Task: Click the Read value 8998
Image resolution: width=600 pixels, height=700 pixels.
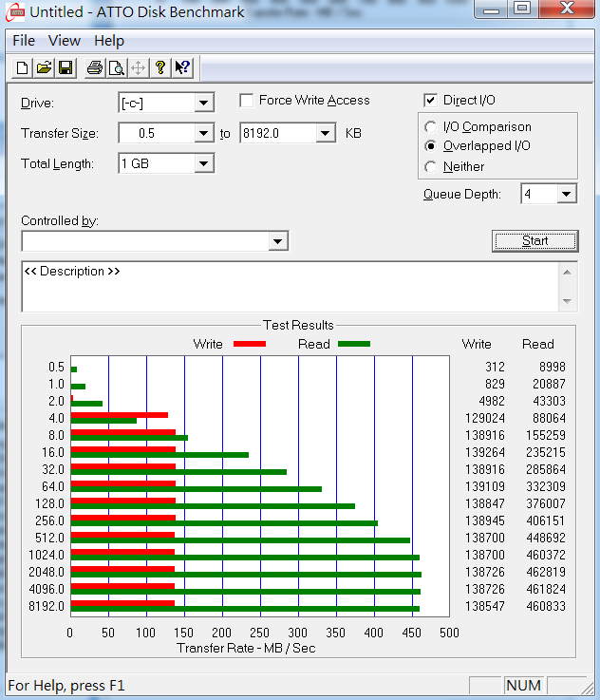Action: click(x=553, y=367)
